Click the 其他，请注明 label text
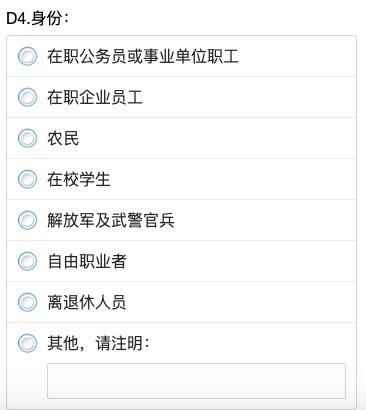The height and width of the screenshot is (410, 366). coord(99,343)
